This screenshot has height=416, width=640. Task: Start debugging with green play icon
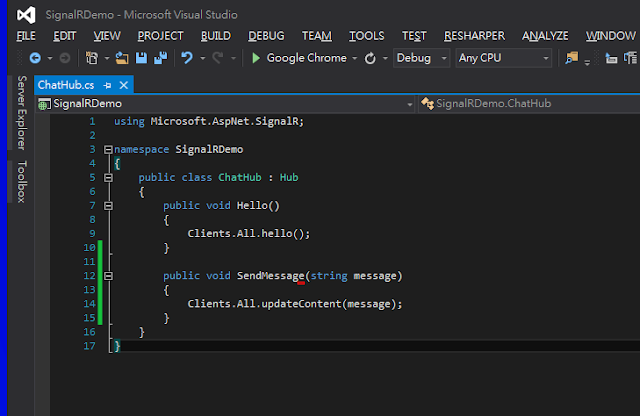tap(256, 58)
